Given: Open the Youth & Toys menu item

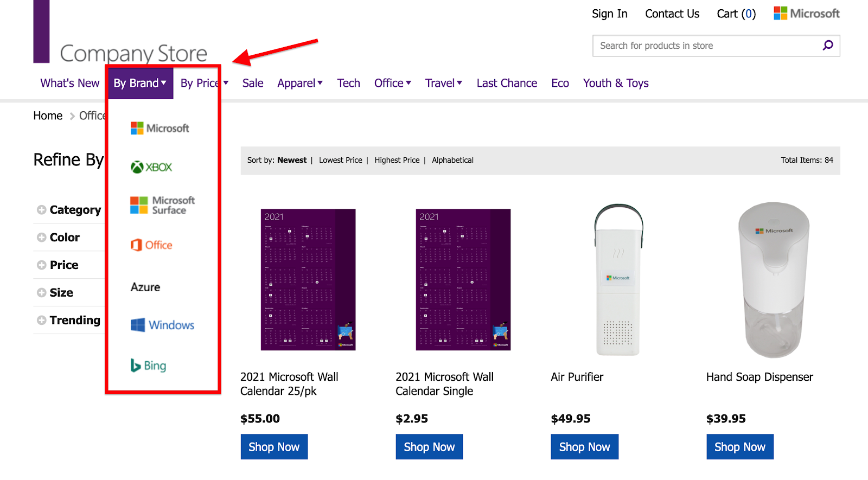Looking at the screenshot, I should 616,83.
